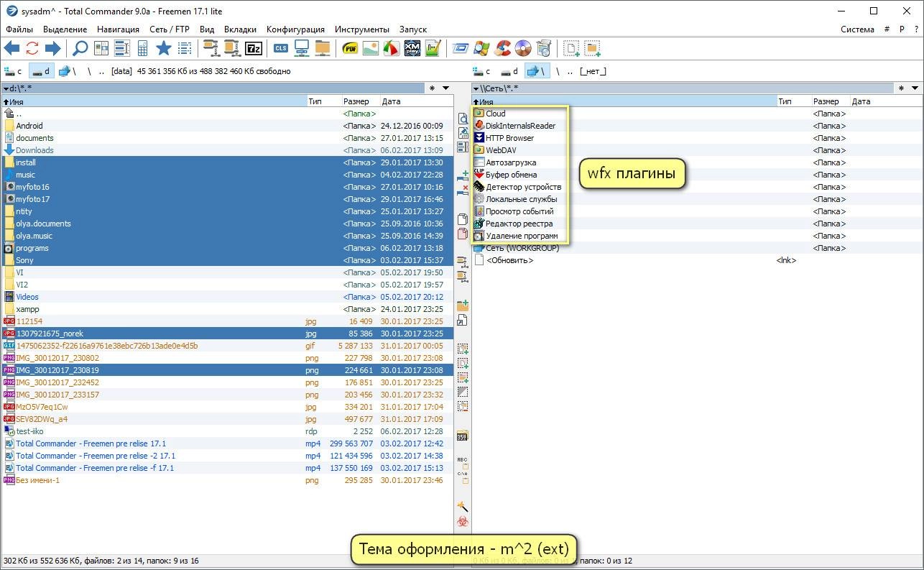Click the Windows flag toolbar icon
The height and width of the screenshot is (570, 924).
(x=482, y=49)
